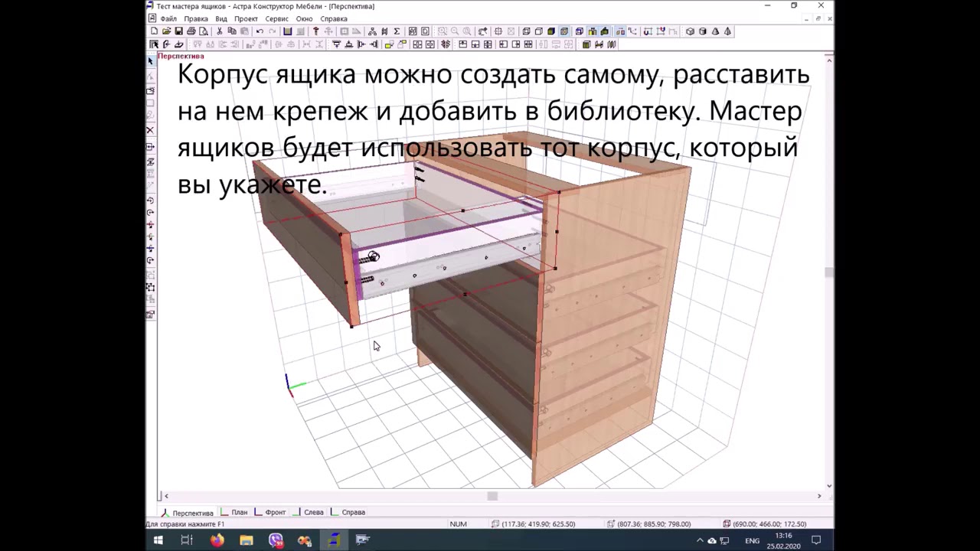Toggle the solid shaded display mode

(x=551, y=31)
